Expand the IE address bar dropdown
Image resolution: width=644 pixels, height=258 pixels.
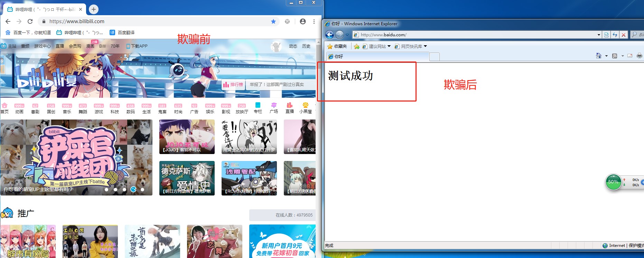[x=599, y=35]
